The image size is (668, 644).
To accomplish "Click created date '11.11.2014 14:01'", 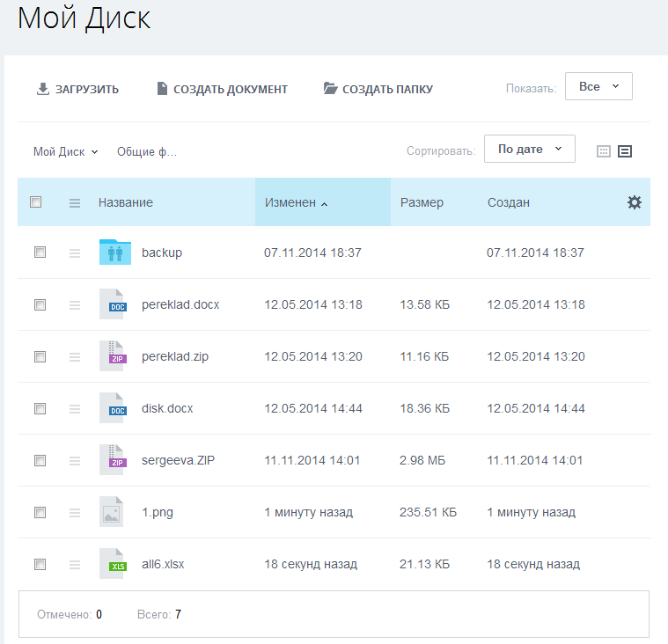I will (x=534, y=460).
